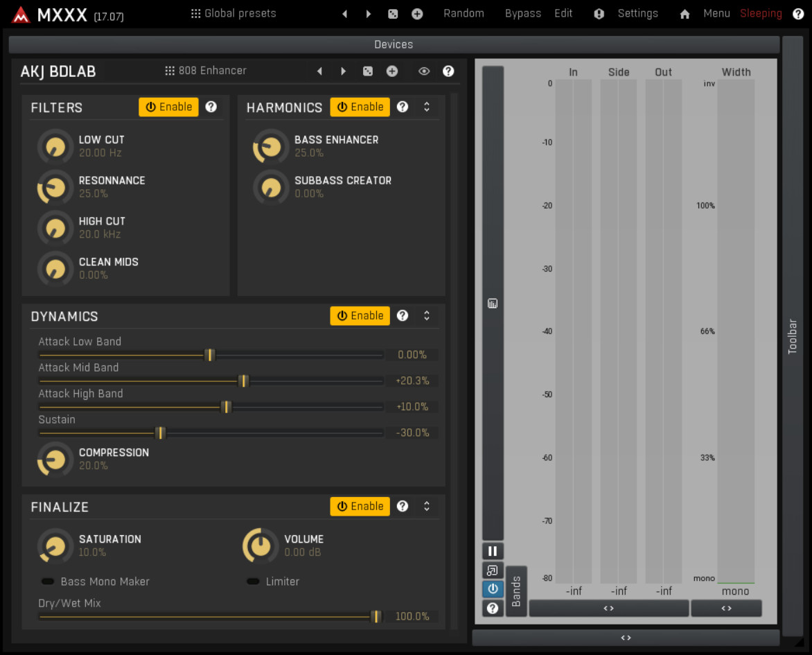Image resolution: width=812 pixels, height=655 pixels.
Task: Pause the meters with pause icon
Action: (493, 551)
